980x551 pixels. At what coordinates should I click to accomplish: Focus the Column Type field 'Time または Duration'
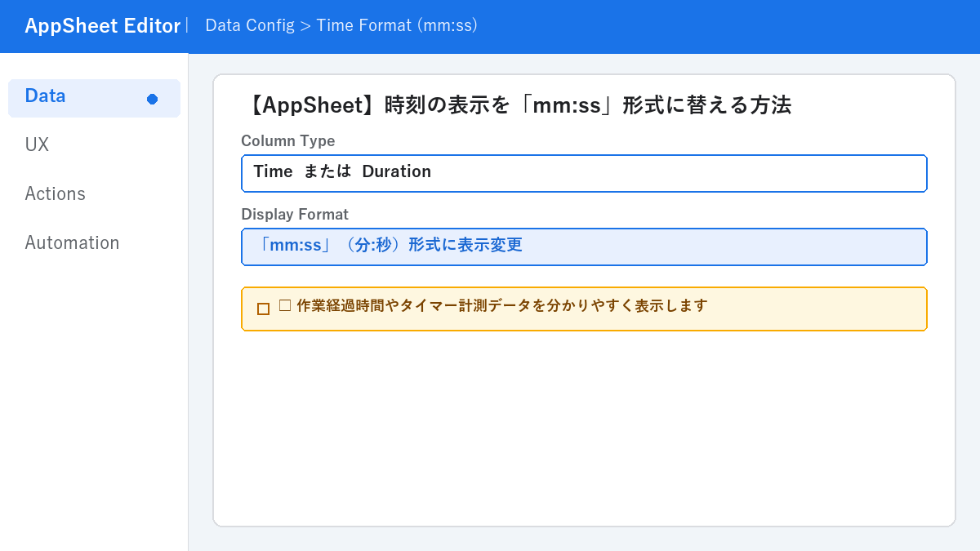(584, 173)
